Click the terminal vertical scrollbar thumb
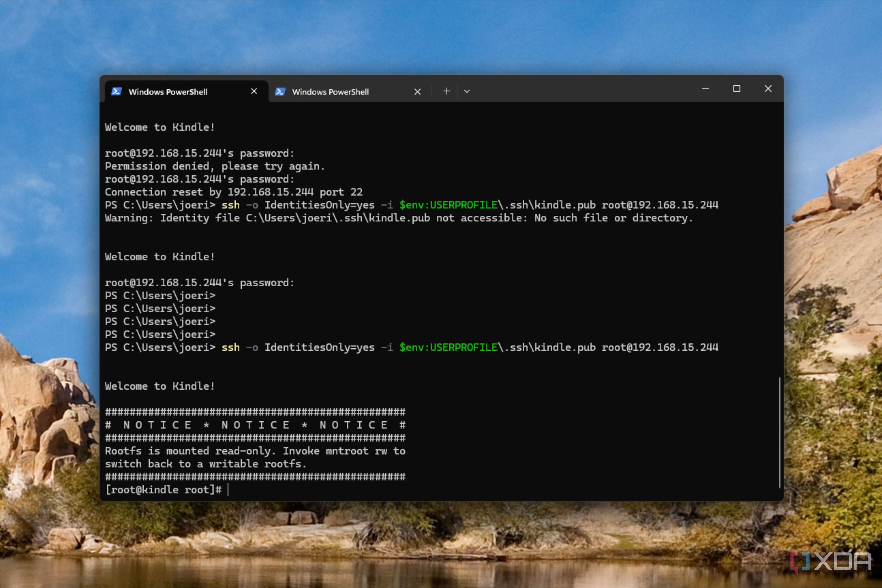This screenshot has height=588, width=882. 779,432
